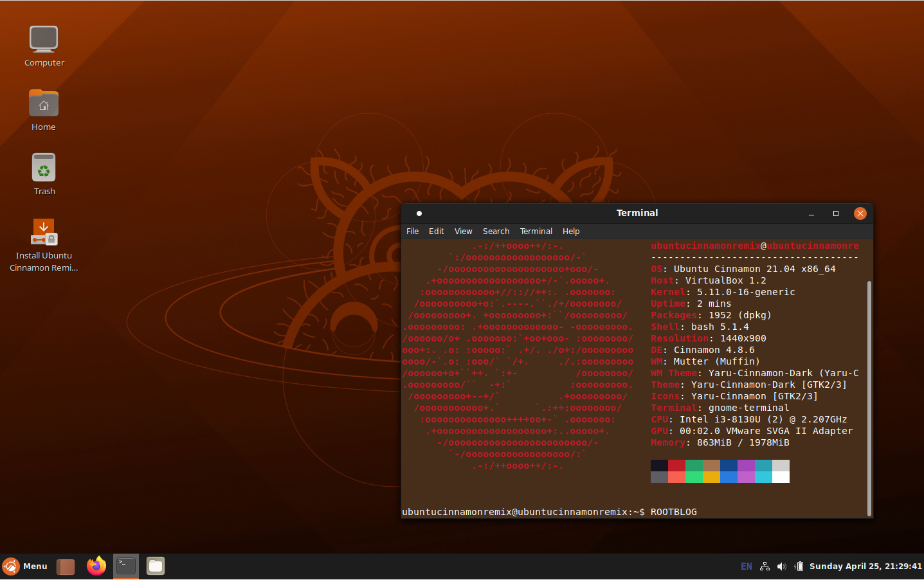This screenshot has width=924, height=580.
Task: Select the Home folder desktop icon
Action: (44, 104)
